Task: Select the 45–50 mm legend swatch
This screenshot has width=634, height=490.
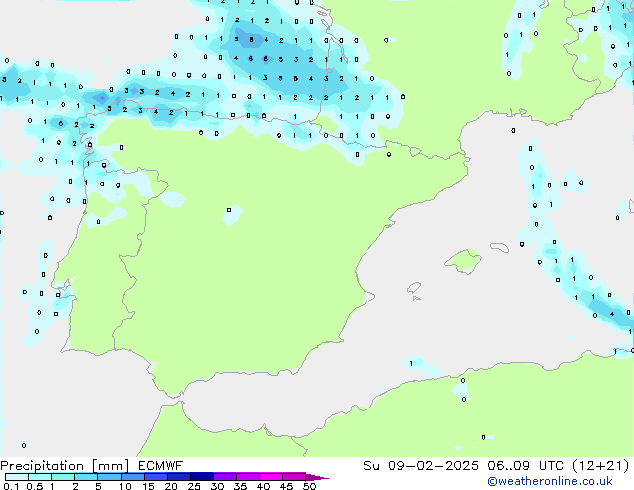Action: click(x=294, y=477)
